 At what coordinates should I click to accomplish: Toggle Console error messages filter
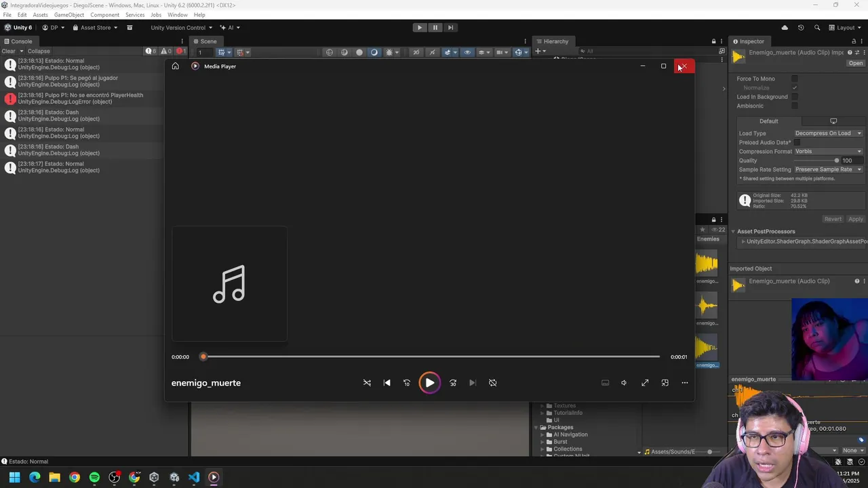(x=181, y=52)
